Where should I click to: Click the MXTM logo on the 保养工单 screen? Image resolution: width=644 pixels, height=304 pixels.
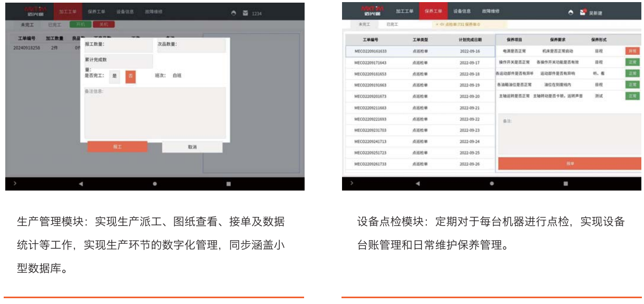[371, 11]
